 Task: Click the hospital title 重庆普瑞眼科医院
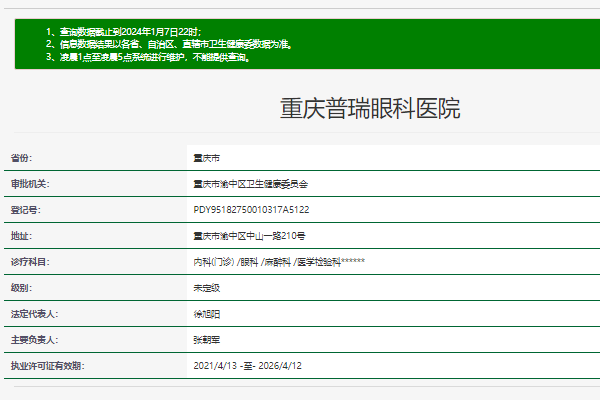370,109
